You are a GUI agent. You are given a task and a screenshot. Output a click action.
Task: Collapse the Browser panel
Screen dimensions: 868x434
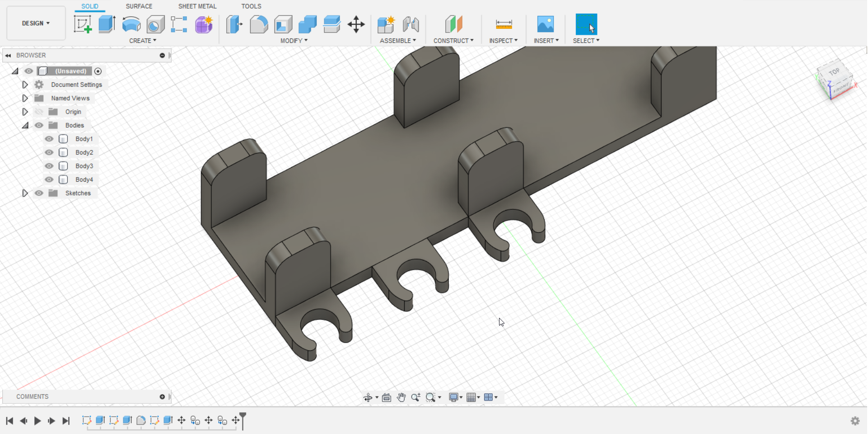point(8,55)
